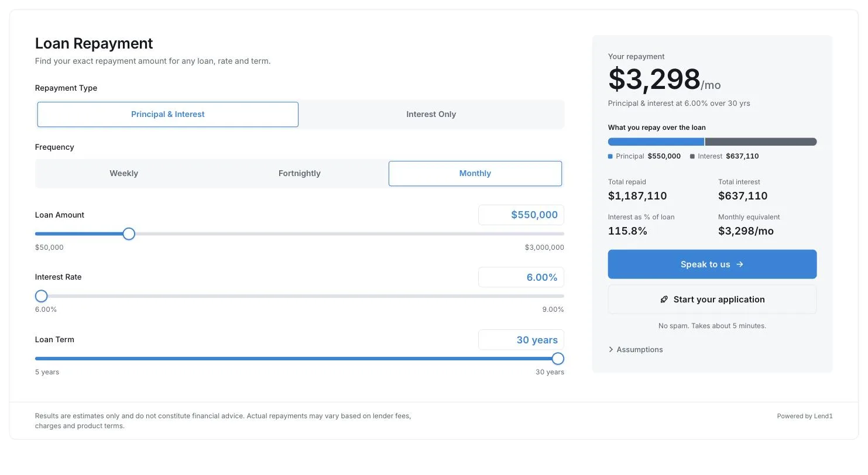Click the blue principal portion of repayment bar
868x475 pixels.
pyautogui.click(x=656, y=142)
